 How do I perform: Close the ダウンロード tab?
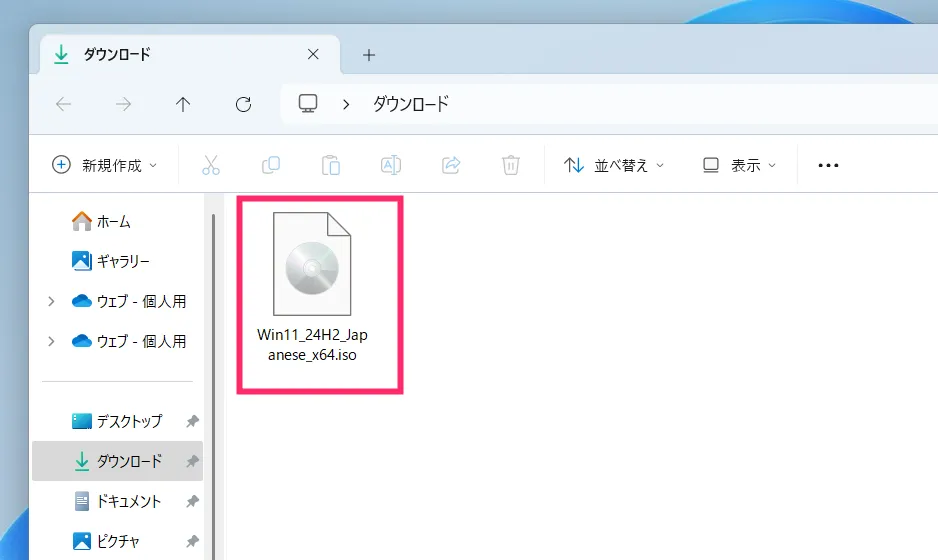click(x=313, y=54)
